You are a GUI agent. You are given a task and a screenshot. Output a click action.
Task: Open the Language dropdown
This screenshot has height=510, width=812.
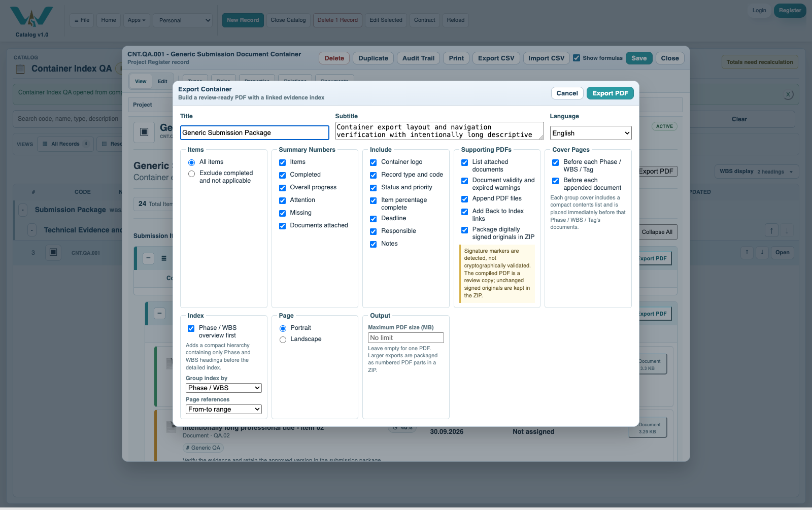[x=591, y=133]
